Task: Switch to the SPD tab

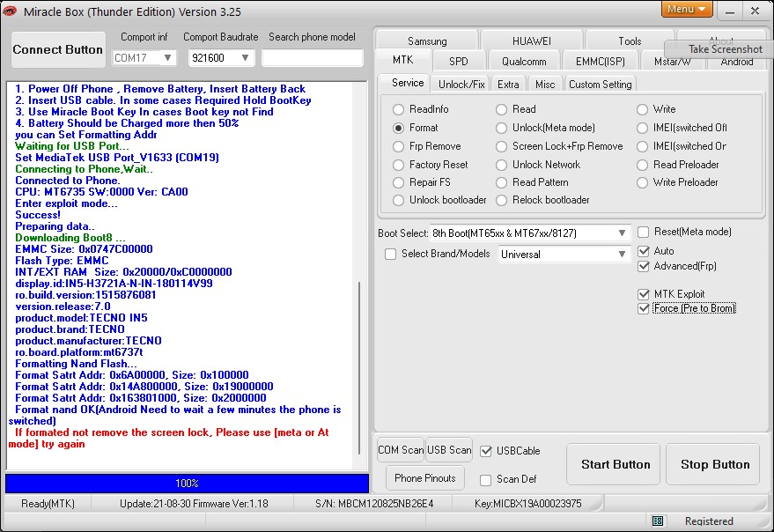Action: pyautogui.click(x=459, y=62)
